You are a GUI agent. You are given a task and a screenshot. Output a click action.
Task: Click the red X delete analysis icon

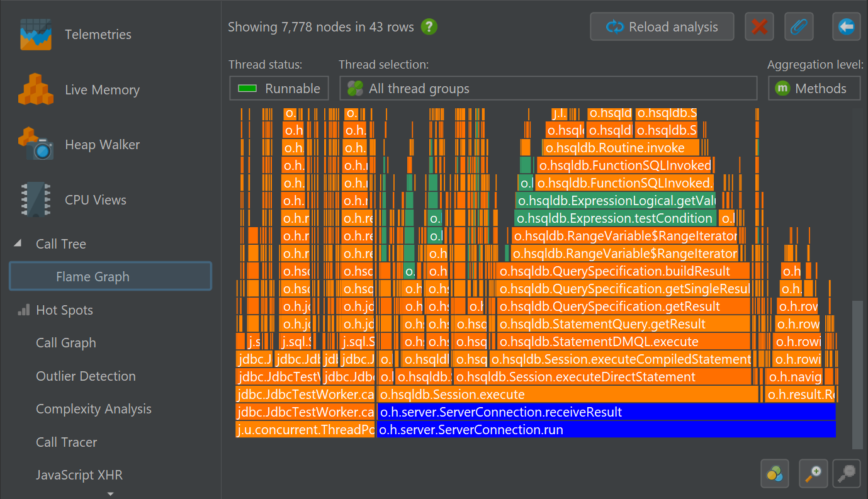pos(759,27)
